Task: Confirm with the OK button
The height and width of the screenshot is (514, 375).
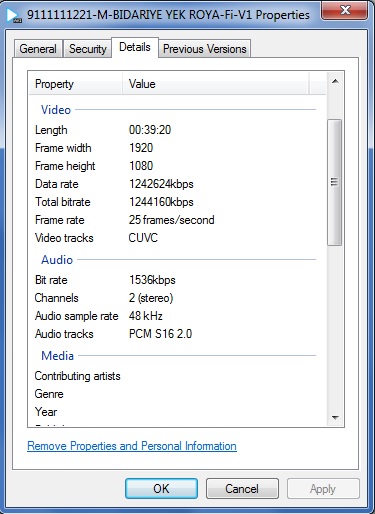Action: 161,489
